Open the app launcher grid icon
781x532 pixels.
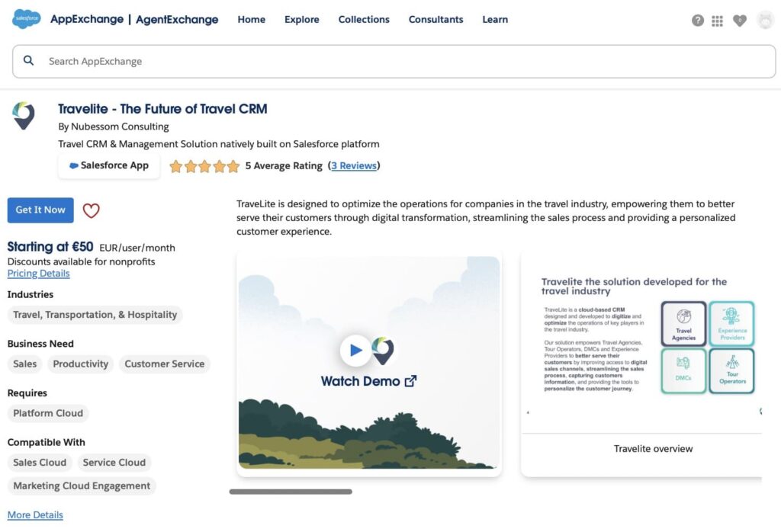[x=717, y=21]
